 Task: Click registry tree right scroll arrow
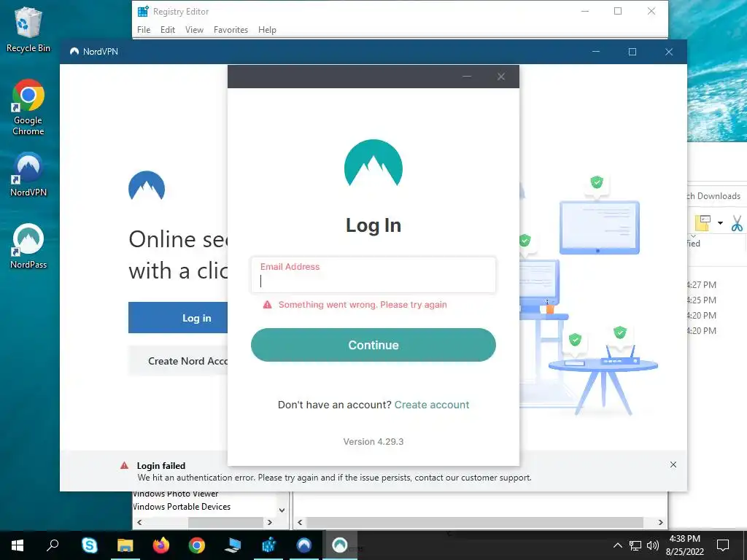(270, 522)
